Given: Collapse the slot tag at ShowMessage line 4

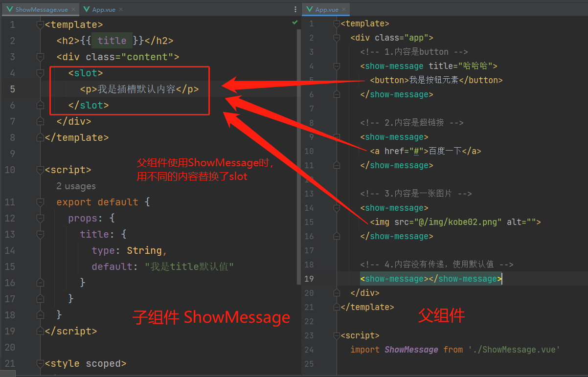Looking at the screenshot, I should (41, 73).
